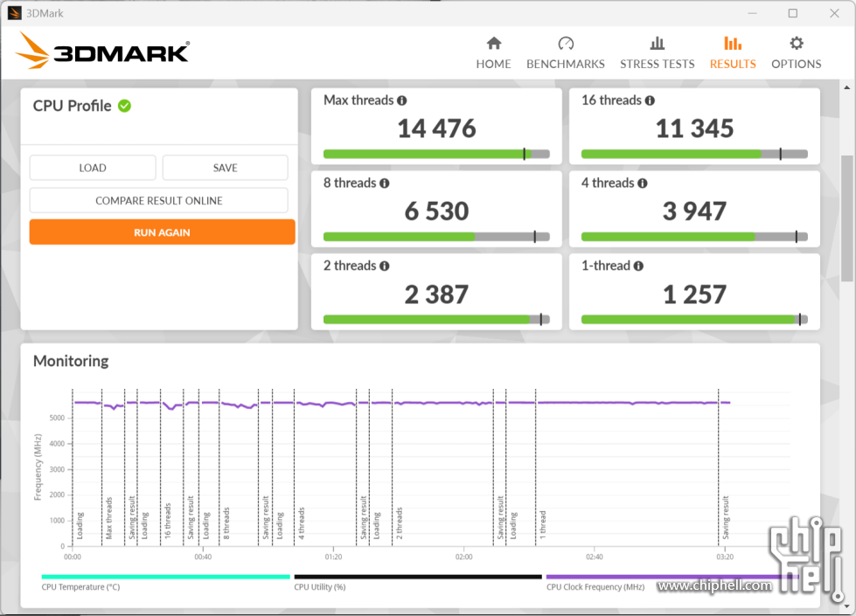Select the RESULTS tab label
Image resolution: width=856 pixels, height=616 pixels.
click(x=733, y=64)
